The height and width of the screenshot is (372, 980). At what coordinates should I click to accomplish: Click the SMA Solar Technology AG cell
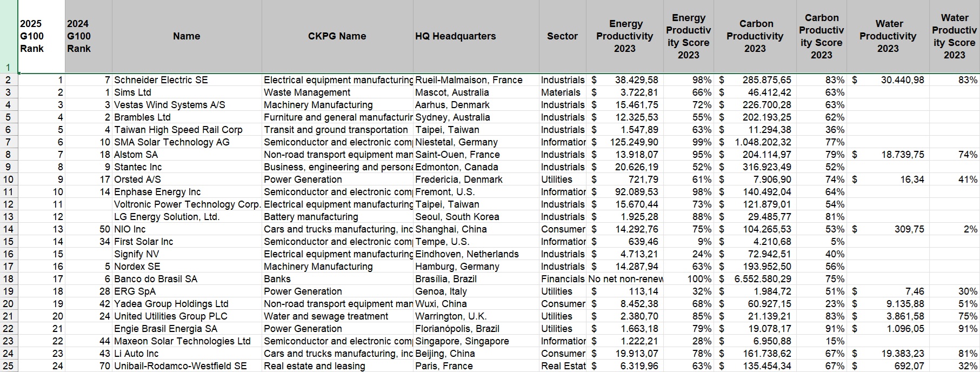pos(187,142)
